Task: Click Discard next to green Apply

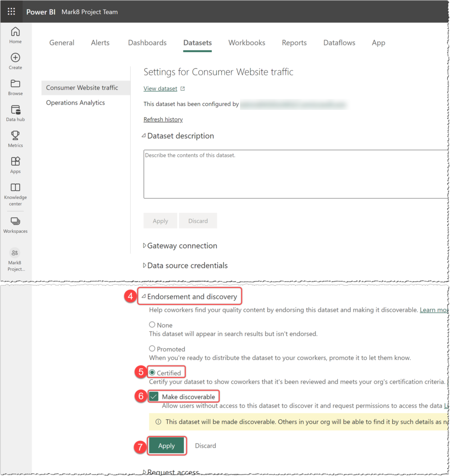Action: (x=205, y=446)
